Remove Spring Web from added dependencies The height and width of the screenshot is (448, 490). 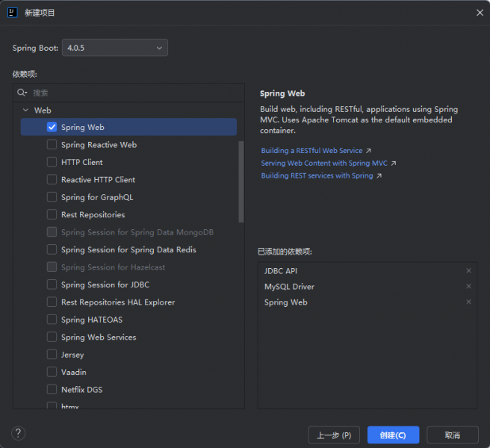pos(468,302)
